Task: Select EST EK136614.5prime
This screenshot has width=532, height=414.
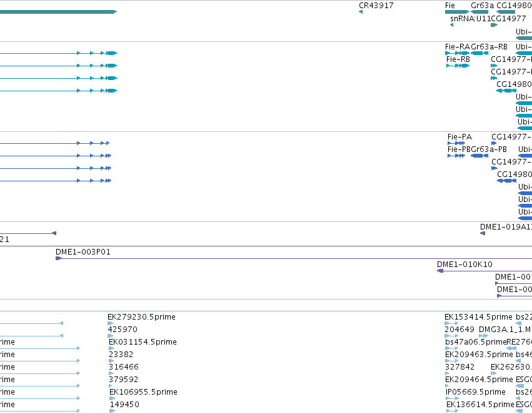Action: coord(452,411)
